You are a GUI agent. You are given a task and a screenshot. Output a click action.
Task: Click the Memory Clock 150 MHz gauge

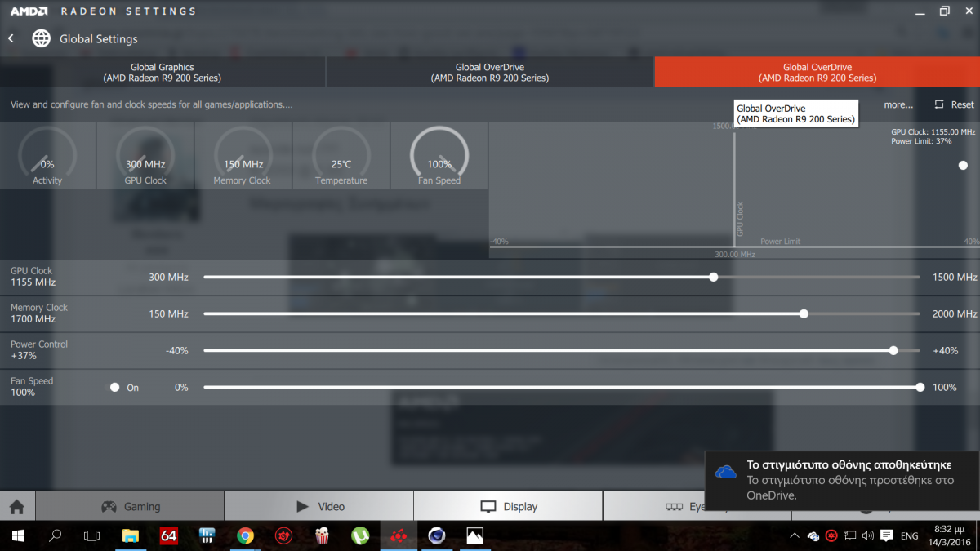click(243, 156)
